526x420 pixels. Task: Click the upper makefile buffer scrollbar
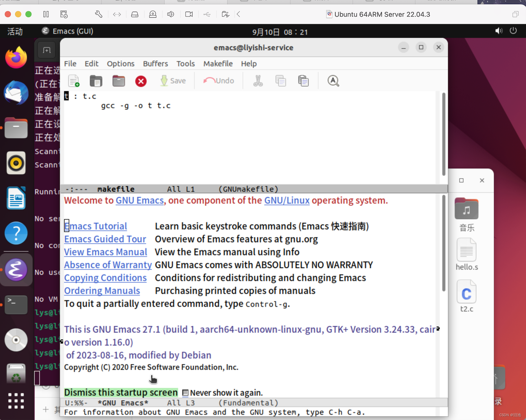[x=443, y=134]
